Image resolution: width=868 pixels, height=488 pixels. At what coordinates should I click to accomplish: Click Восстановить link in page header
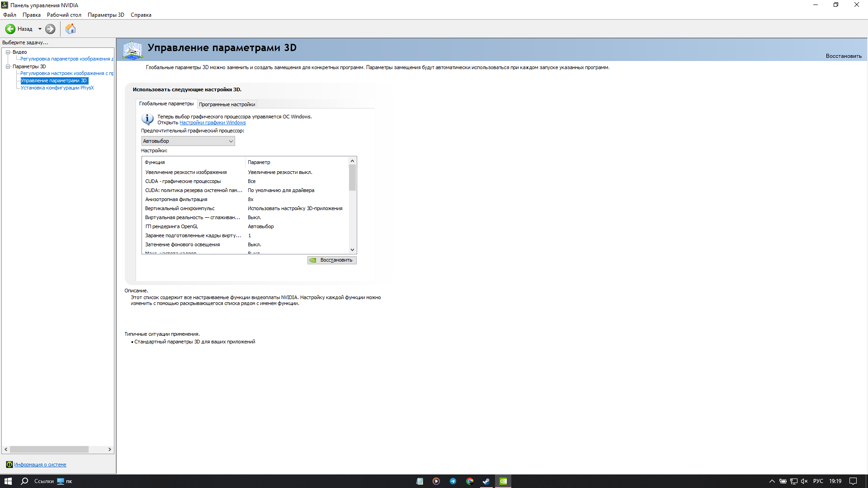[x=844, y=56]
